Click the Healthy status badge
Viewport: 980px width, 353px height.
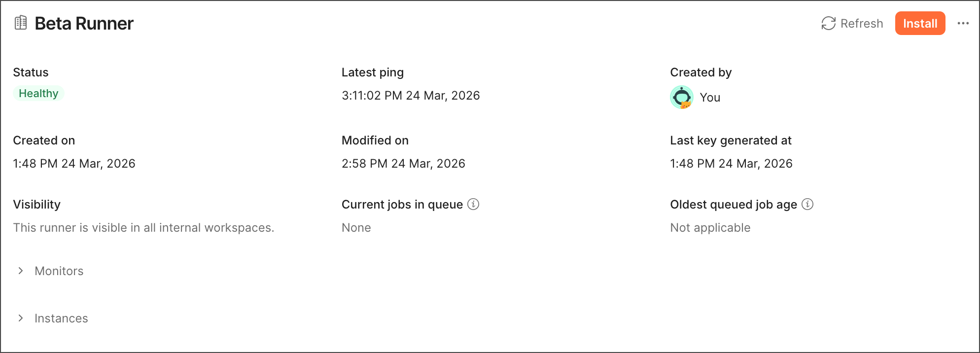38,93
